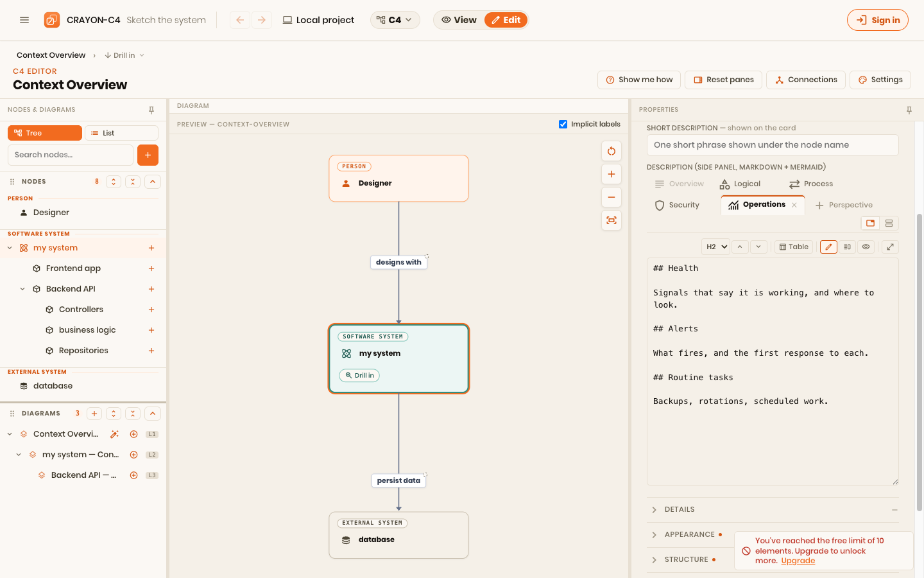The height and width of the screenshot is (578, 924).
Task: Select the Tree view toggle
Action: [45, 133]
